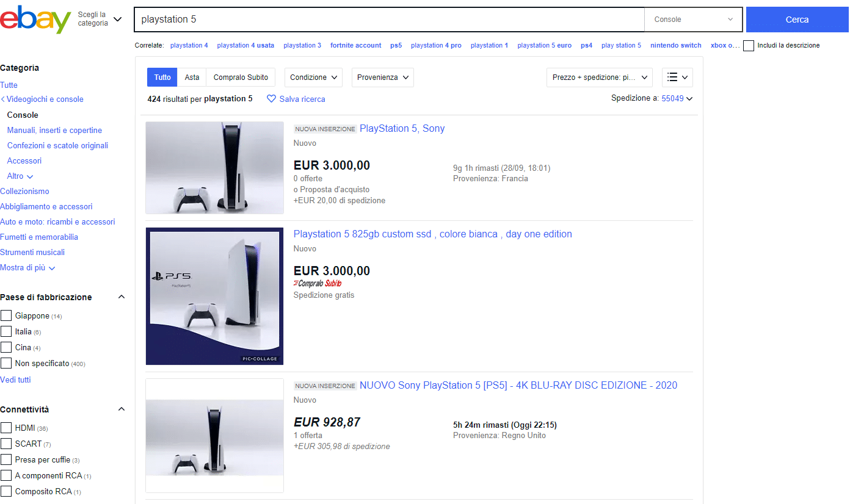The width and height of the screenshot is (850, 504).
Task: Select the Tutto tab
Action: click(x=162, y=77)
